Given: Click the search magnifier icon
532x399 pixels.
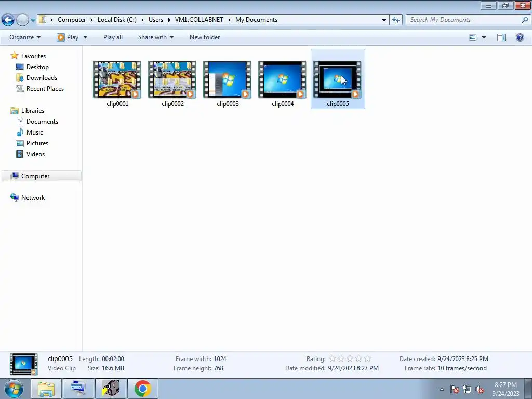Looking at the screenshot, I should (525, 20).
